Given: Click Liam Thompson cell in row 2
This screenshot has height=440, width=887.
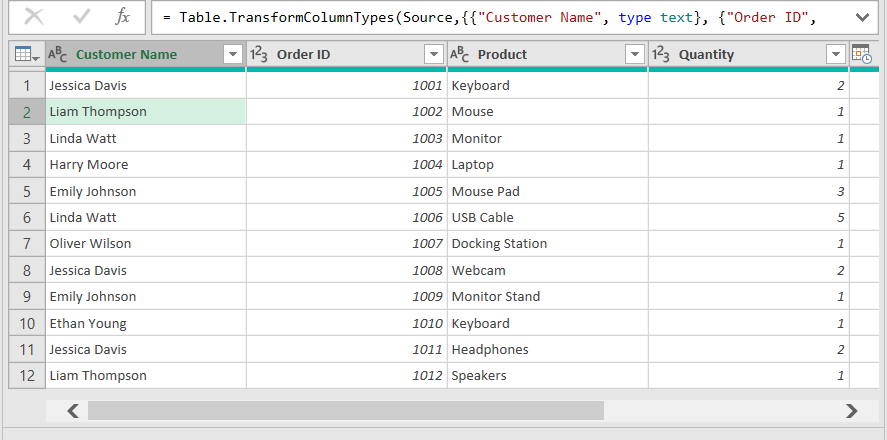Looking at the screenshot, I should (146, 112).
